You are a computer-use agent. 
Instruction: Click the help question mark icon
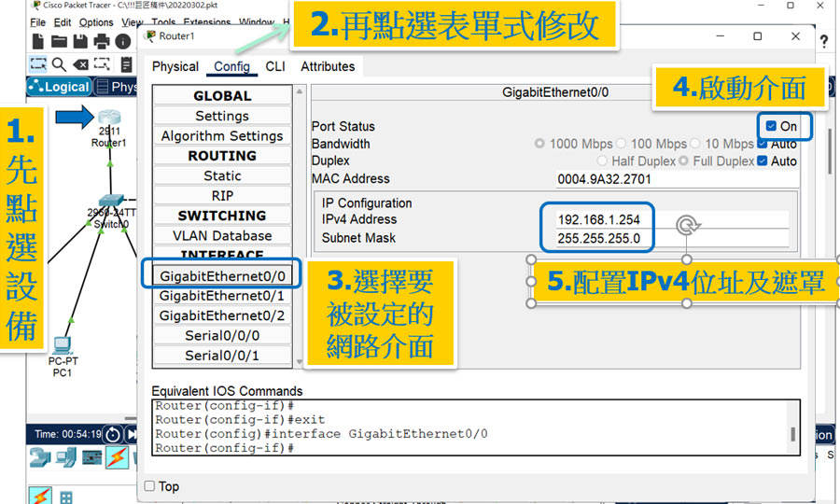point(824,41)
